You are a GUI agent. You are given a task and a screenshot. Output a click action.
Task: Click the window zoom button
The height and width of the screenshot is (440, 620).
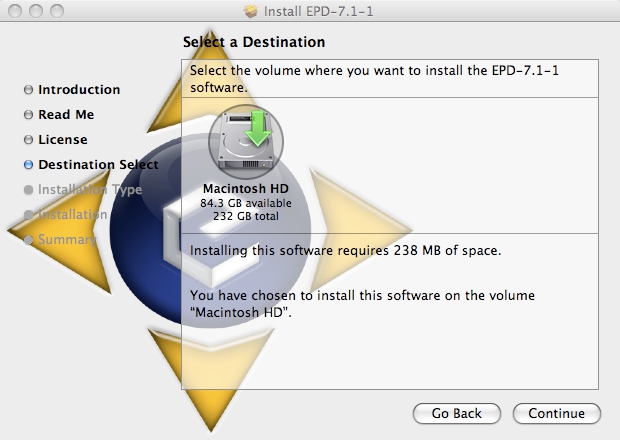pyautogui.click(x=57, y=11)
